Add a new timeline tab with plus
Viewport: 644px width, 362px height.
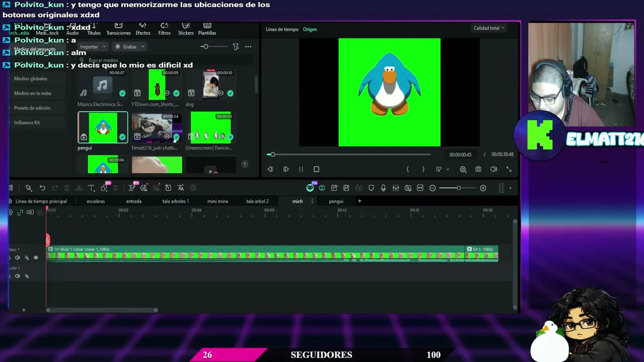359,201
